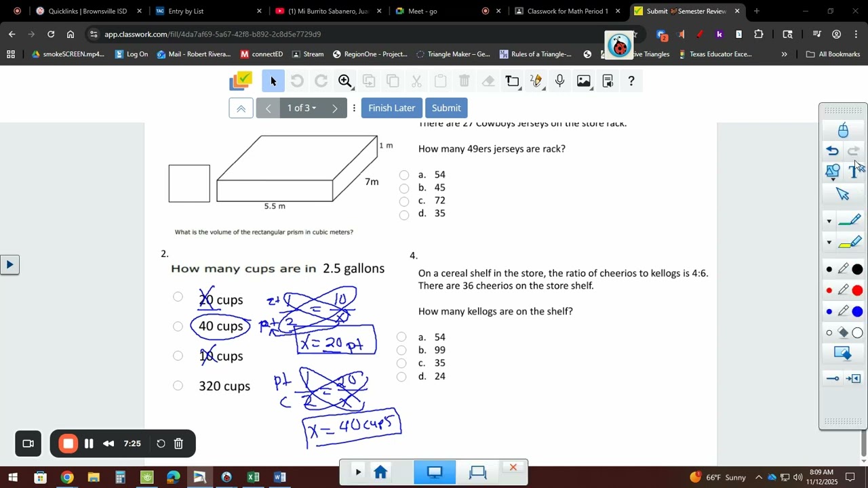Click the Finish Later button
868x488 pixels.
point(391,108)
